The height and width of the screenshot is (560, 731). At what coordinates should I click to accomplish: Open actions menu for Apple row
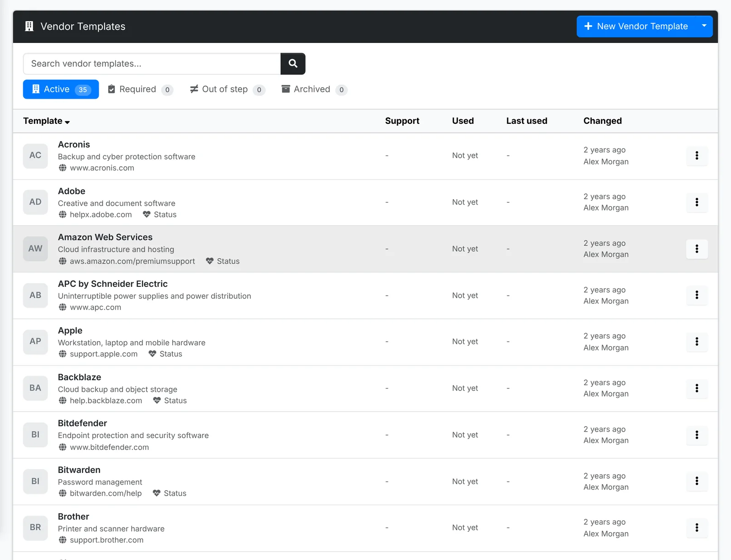point(697,342)
